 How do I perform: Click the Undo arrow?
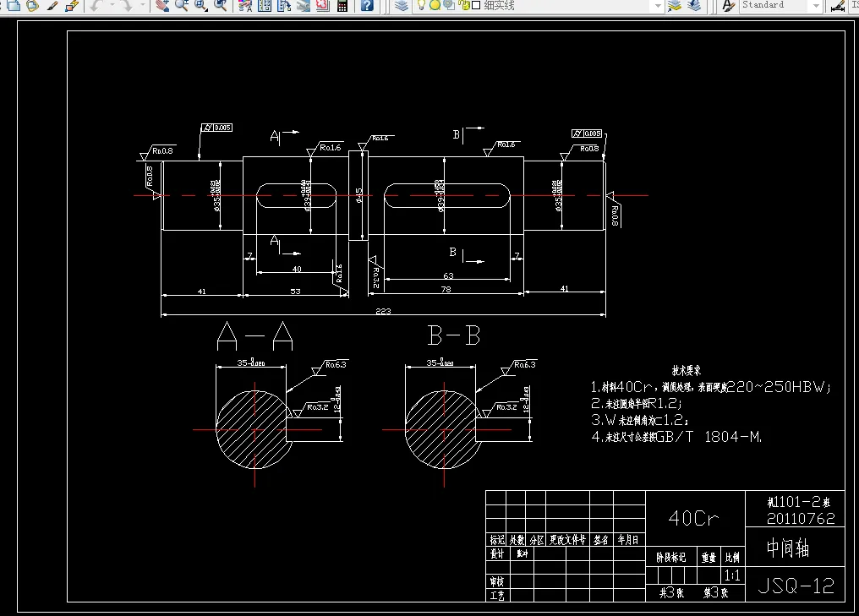[x=97, y=5]
